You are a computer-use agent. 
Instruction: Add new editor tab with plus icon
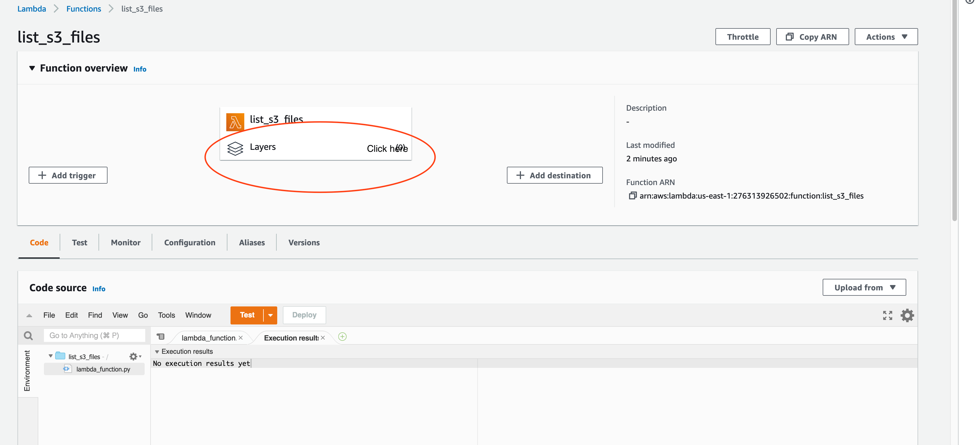[x=342, y=337]
